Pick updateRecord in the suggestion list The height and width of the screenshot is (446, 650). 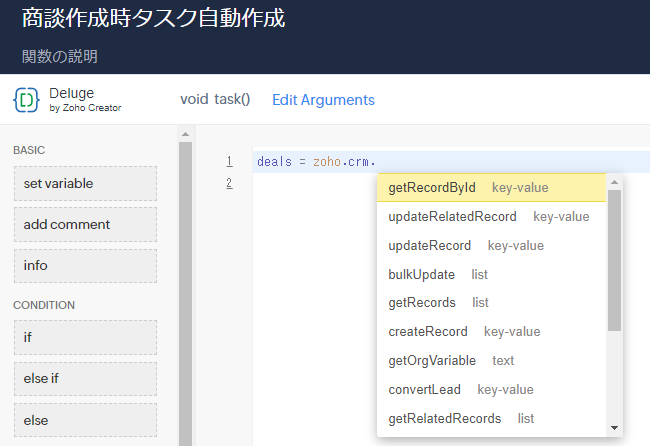[491, 246]
